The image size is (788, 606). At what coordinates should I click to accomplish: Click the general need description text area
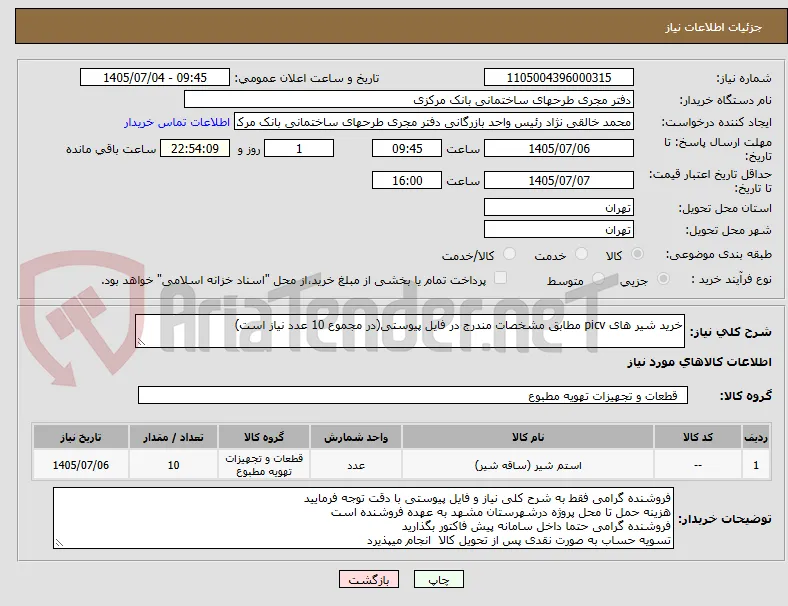click(410, 331)
